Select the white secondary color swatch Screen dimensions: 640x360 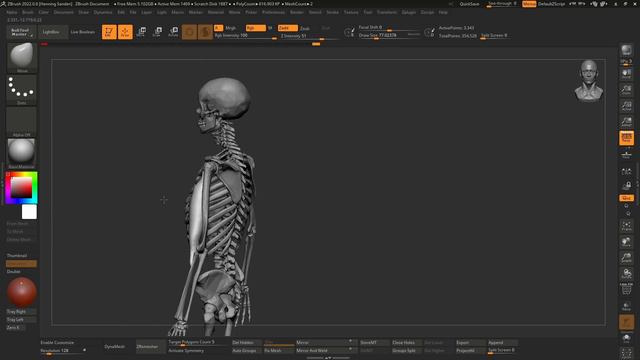click(x=29, y=212)
